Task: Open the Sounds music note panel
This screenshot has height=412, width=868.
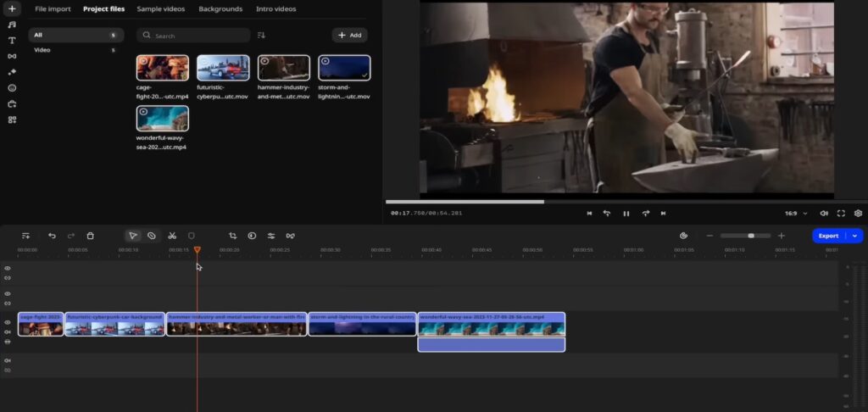Action: (x=12, y=25)
